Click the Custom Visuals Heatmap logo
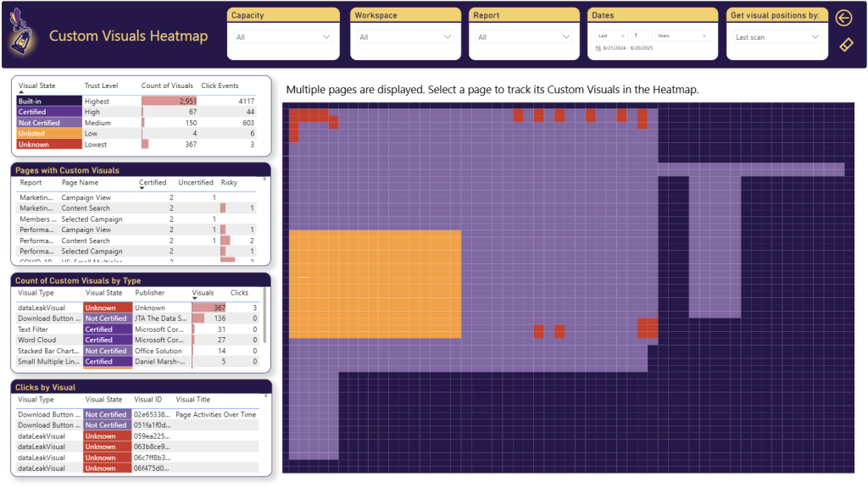 (x=22, y=35)
